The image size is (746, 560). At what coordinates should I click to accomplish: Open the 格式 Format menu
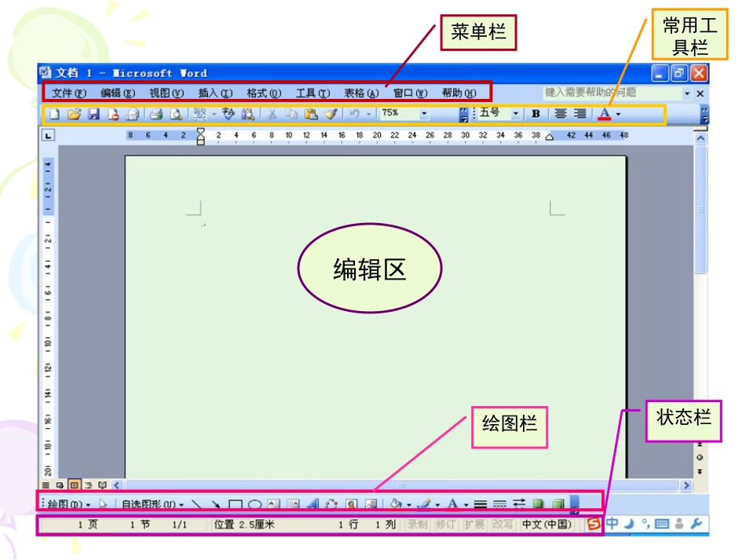tap(264, 93)
